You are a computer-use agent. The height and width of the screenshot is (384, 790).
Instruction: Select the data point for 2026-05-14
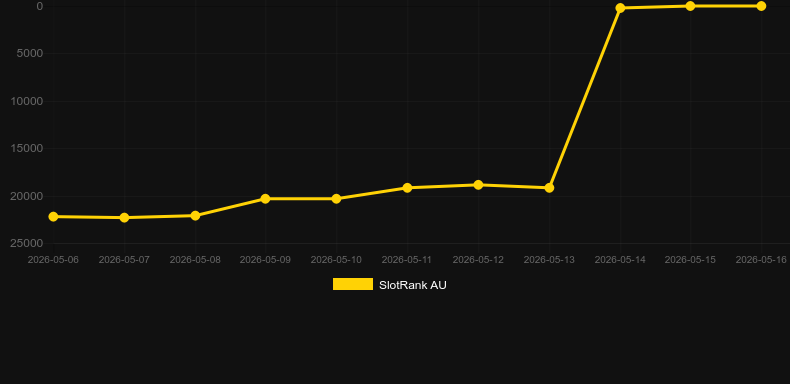(620, 8)
